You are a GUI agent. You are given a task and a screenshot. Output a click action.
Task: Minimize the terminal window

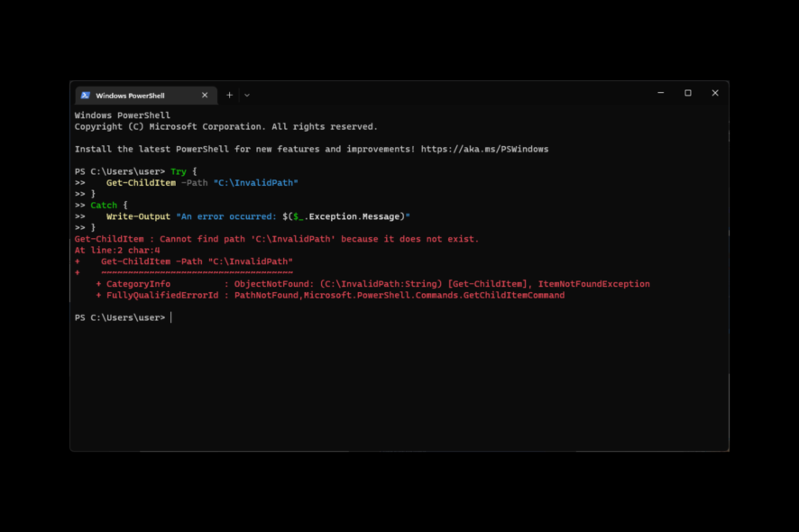(x=660, y=93)
